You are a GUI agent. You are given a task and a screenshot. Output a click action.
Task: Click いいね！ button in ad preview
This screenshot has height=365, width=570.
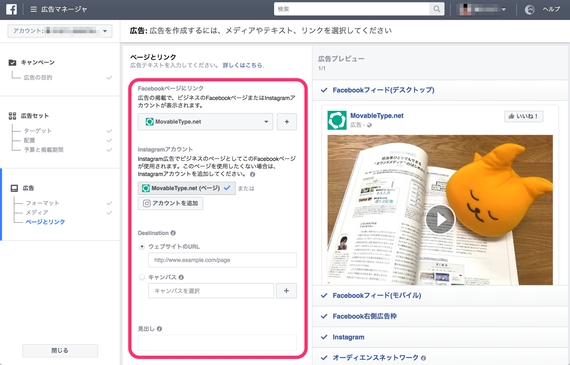pyautogui.click(x=523, y=116)
